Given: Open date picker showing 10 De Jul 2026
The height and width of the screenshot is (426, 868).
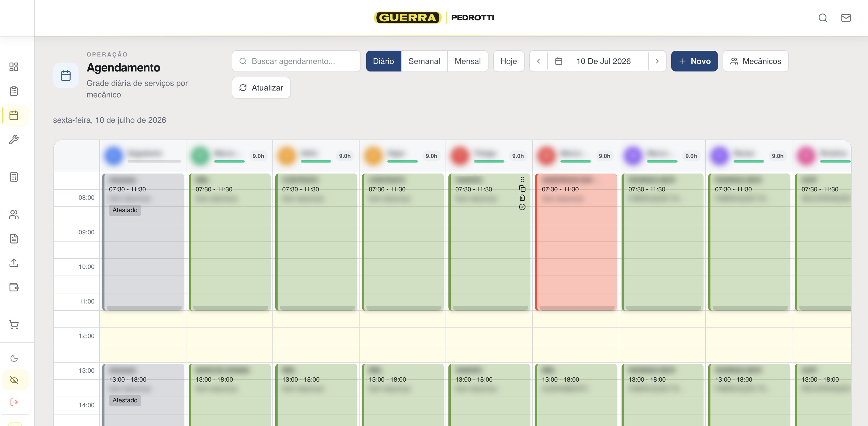Looking at the screenshot, I should coord(597,61).
